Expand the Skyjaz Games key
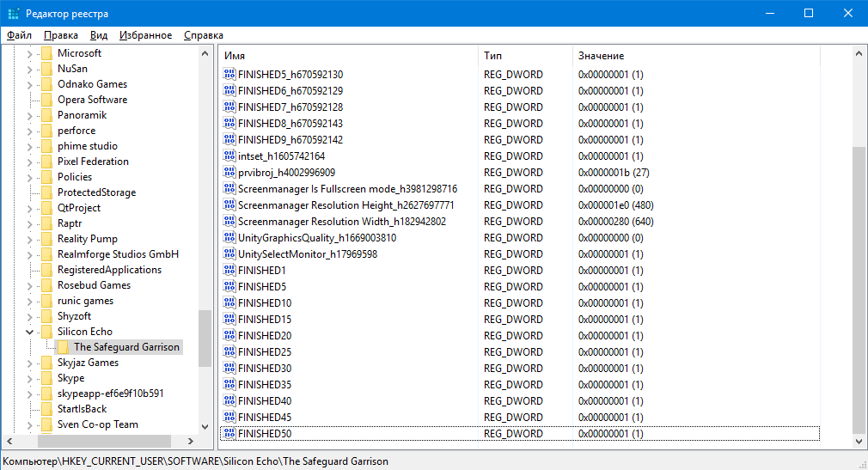This screenshot has height=470, width=868. point(29,363)
